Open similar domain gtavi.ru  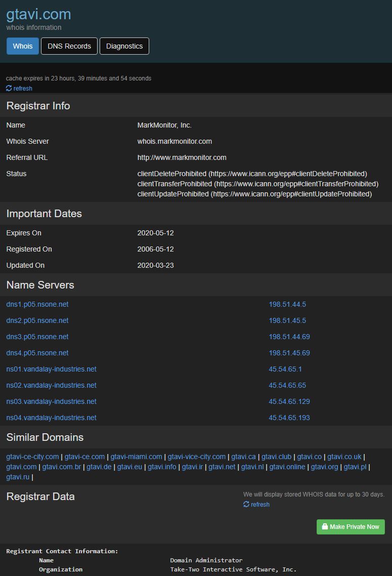pos(18,477)
